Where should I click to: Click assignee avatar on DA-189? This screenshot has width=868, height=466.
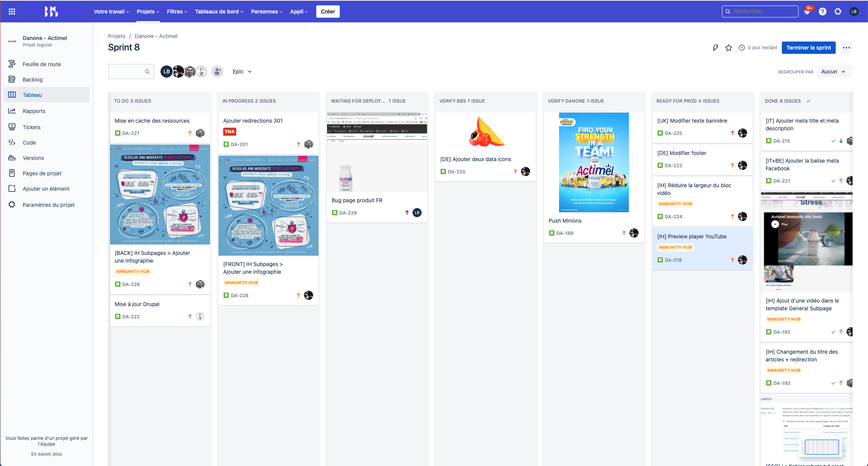click(634, 233)
